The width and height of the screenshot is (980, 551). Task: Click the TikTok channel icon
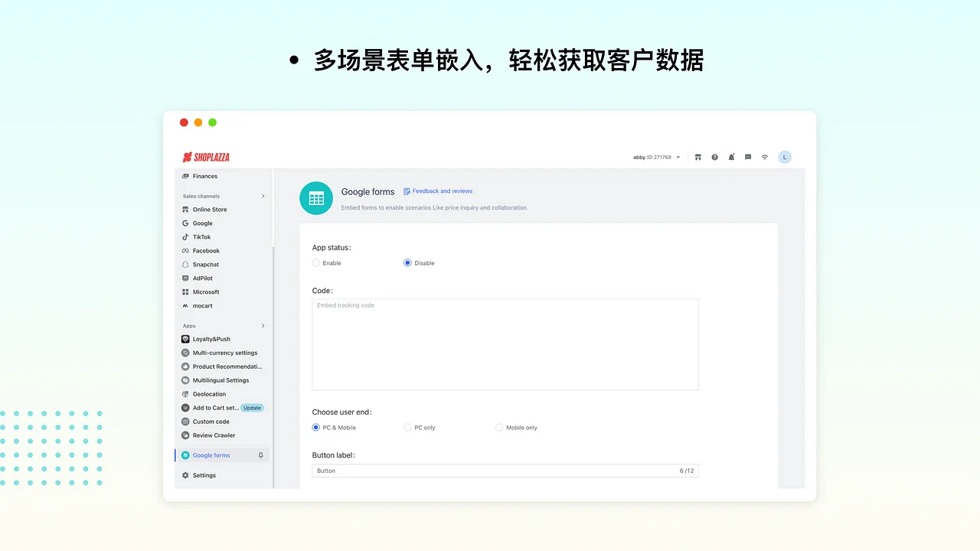pos(185,237)
